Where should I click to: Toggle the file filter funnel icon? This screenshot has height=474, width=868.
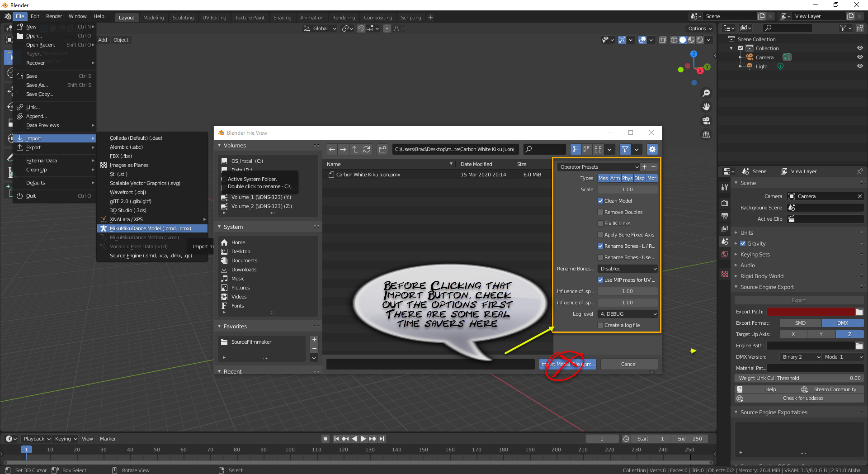(x=625, y=149)
